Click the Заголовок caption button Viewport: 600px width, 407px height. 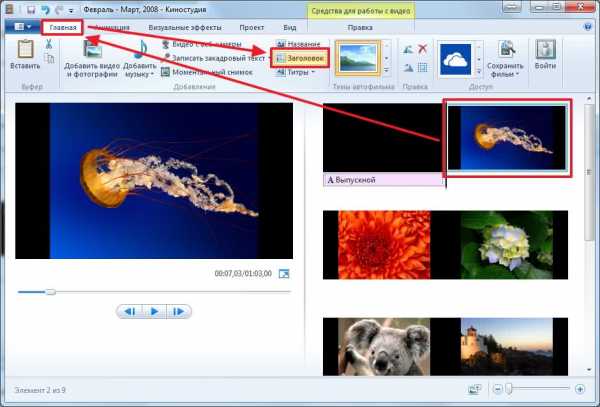[300, 58]
